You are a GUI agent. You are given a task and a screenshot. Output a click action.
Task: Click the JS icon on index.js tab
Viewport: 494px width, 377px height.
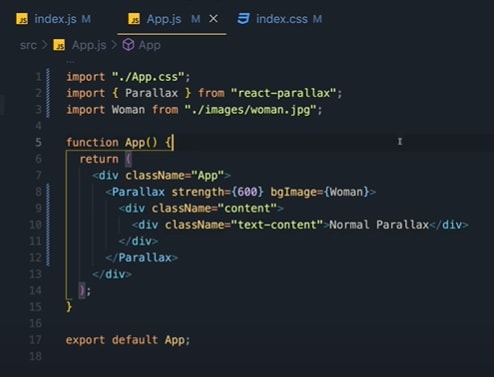pyautogui.click(x=22, y=19)
